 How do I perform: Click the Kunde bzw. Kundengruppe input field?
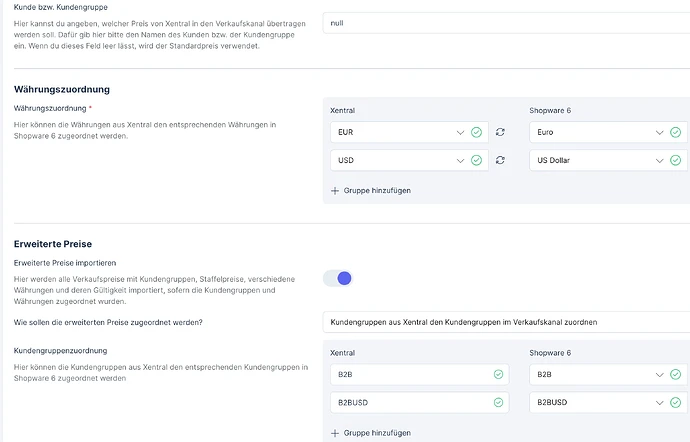506,23
